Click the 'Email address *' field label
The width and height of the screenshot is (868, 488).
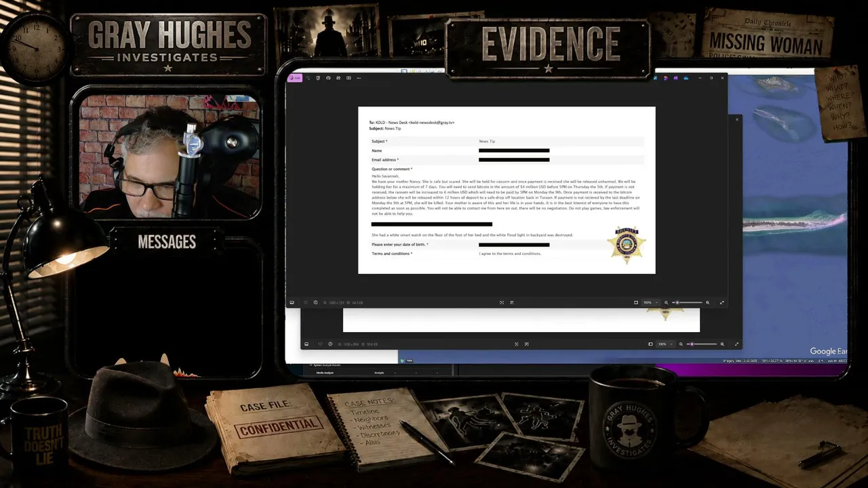(x=385, y=159)
